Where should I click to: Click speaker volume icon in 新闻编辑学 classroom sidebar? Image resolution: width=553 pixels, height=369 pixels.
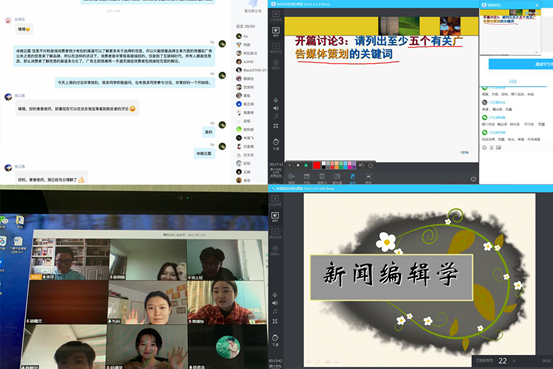click(275, 303)
